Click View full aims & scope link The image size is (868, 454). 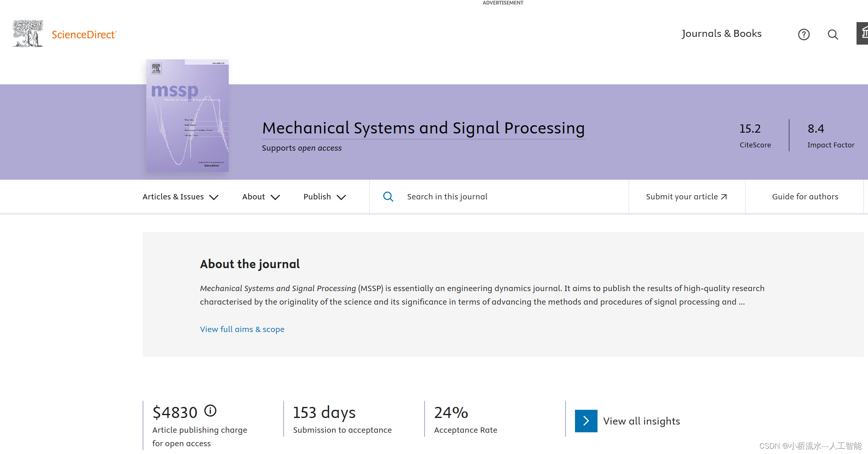point(242,329)
